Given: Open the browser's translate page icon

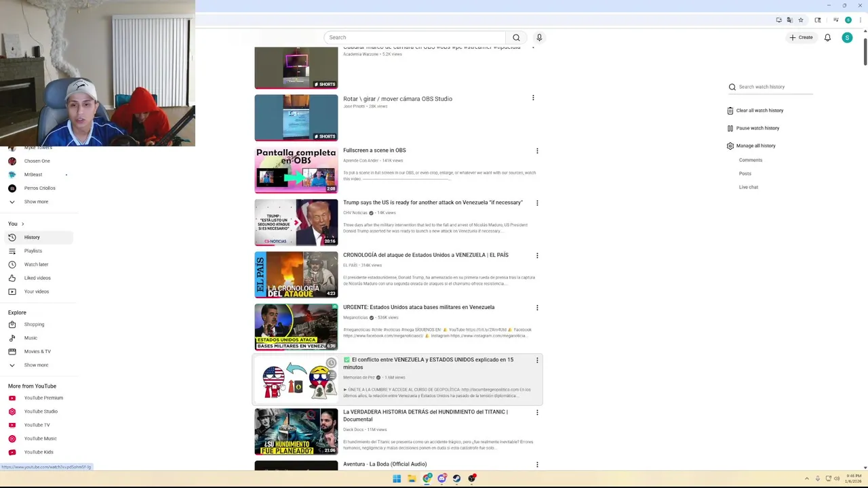Looking at the screenshot, I should 789,20.
